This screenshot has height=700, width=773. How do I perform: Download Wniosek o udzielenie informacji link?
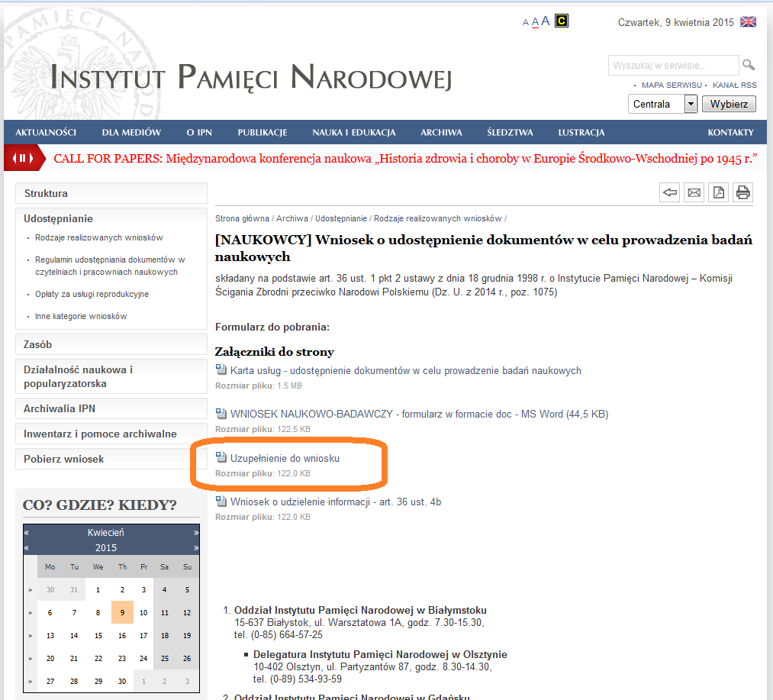336,502
